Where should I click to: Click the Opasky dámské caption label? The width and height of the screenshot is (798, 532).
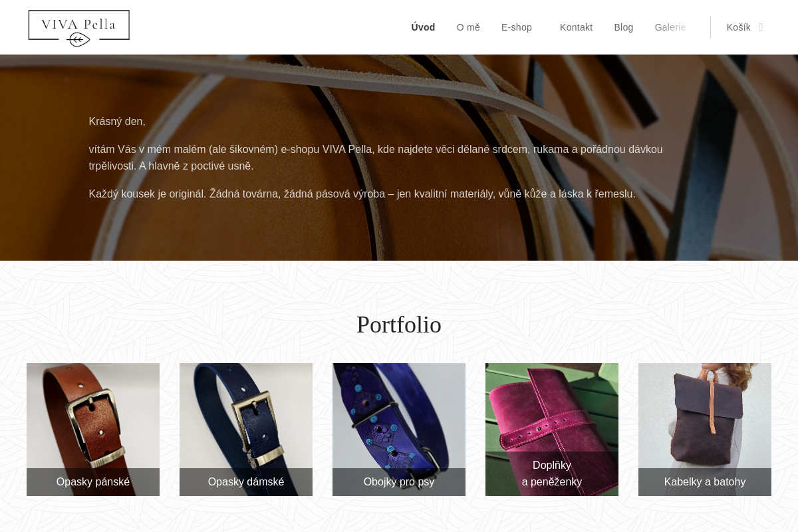tap(246, 482)
